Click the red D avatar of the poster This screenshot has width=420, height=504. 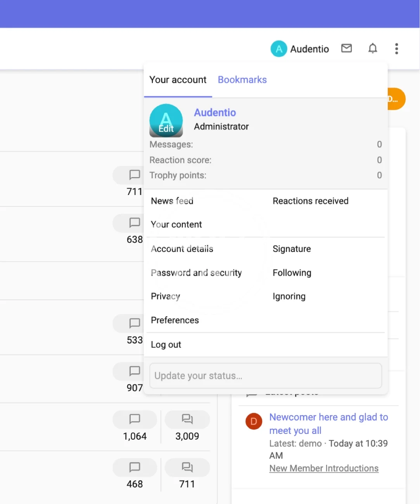click(254, 421)
